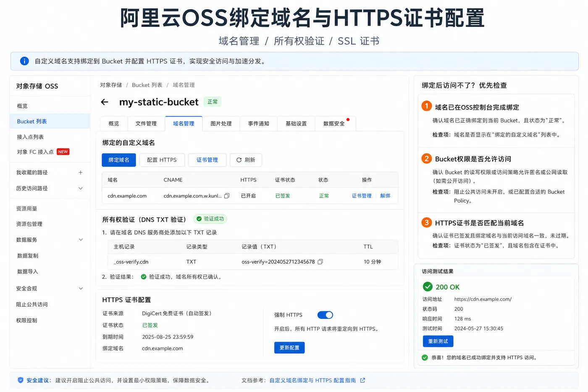Click the 配置 HTTPS button
588x392 pixels.
(162, 160)
